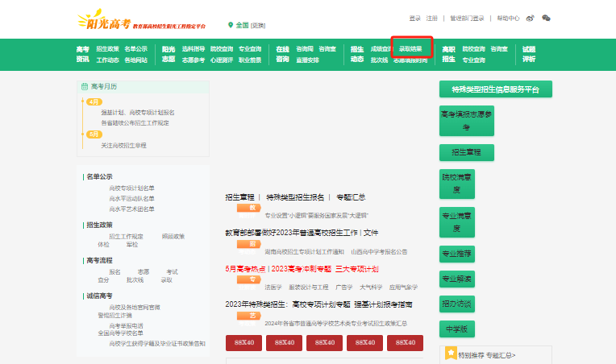Open 教育部部署做好2023年普通高校招生工作 headline
Viewport: 616px width, 364px height.
pos(292,233)
